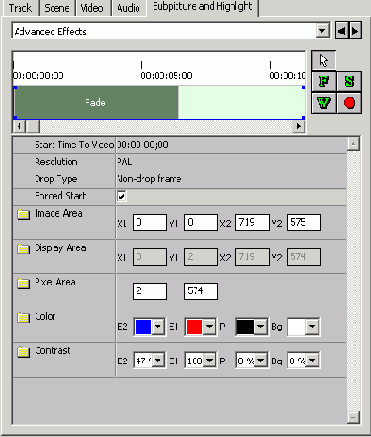This screenshot has width=371, height=437.
Task: Click the green W effect button
Action: (x=324, y=103)
